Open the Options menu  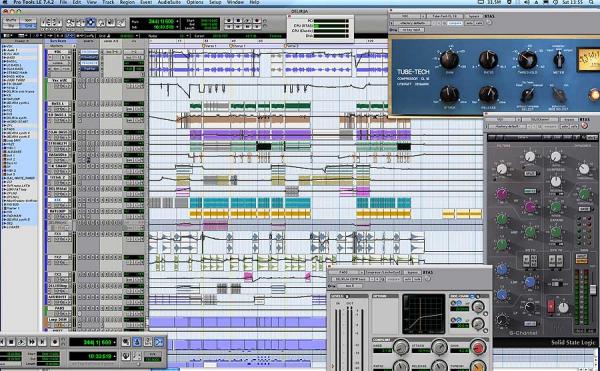pos(195,2)
